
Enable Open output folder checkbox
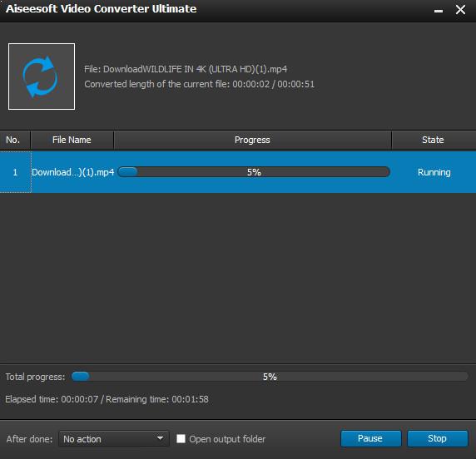[181, 438]
